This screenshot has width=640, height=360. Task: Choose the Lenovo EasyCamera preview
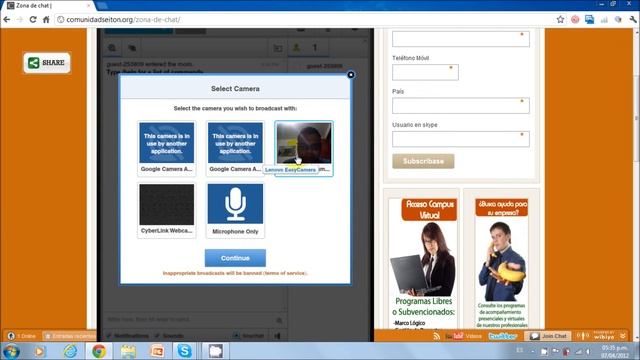click(304, 148)
